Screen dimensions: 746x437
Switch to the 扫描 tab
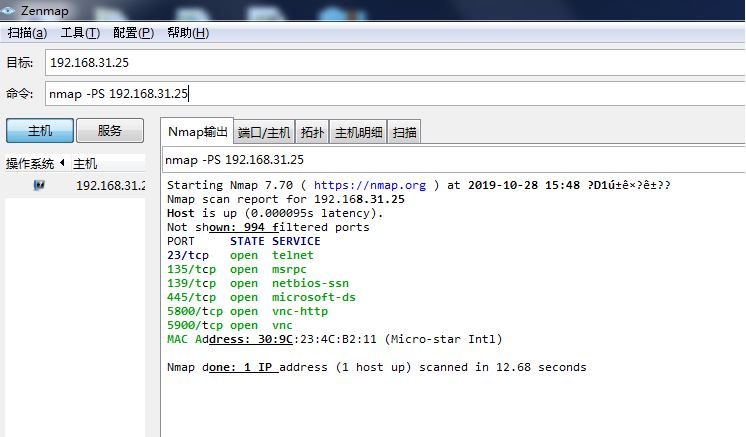coord(404,132)
